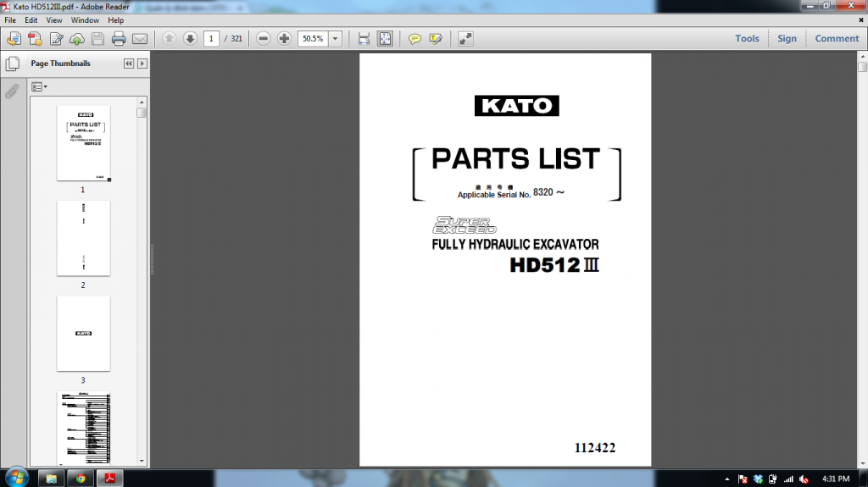Open the zoom percentage dropdown

(336, 38)
